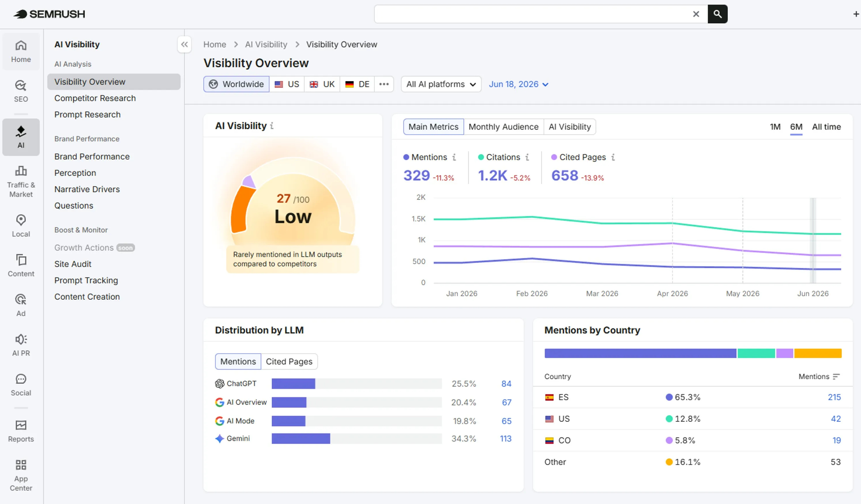Open Visibility Overview in side menu
The width and height of the screenshot is (861, 504).
(x=114, y=82)
